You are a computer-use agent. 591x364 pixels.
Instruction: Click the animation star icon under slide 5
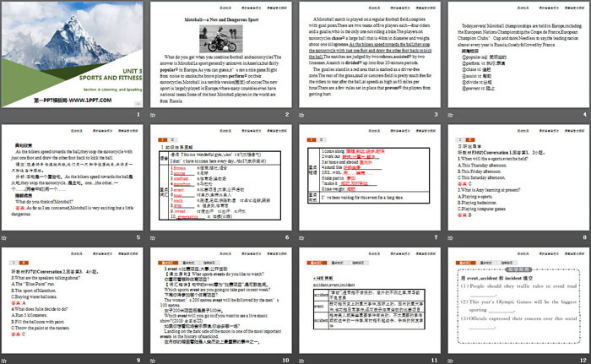[x=3, y=237]
